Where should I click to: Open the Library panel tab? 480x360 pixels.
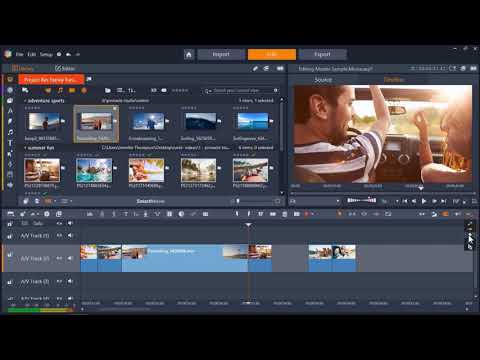(x=23, y=68)
